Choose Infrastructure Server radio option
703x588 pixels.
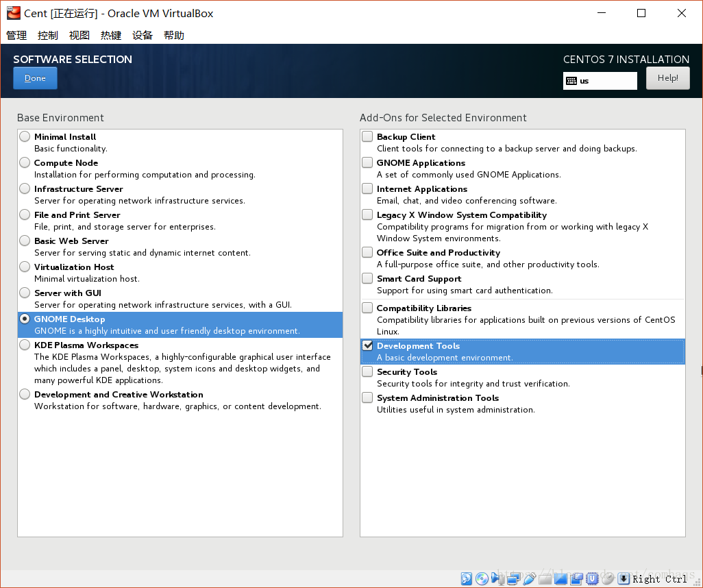coord(25,188)
